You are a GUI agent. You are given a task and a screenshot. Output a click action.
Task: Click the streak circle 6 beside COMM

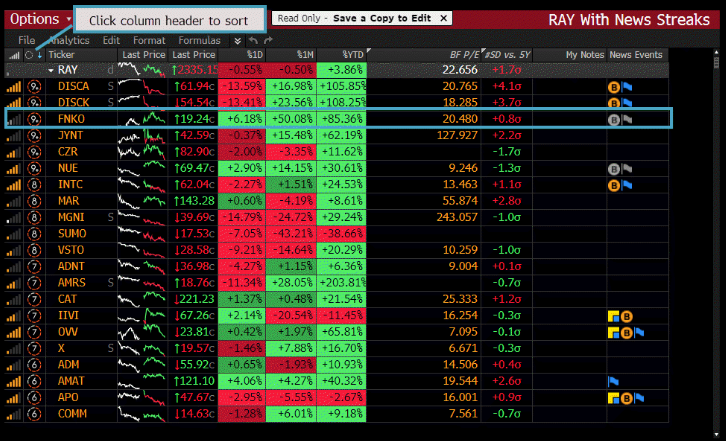click(x=34, y=414)
